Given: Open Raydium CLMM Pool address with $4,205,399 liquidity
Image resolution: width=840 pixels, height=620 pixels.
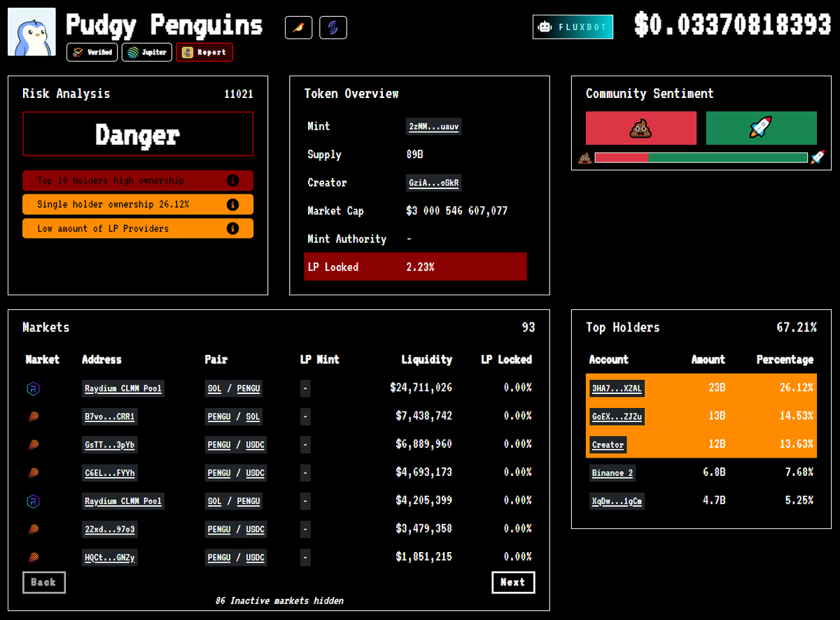Looking at the screenshot, I should tap(123, 501).
